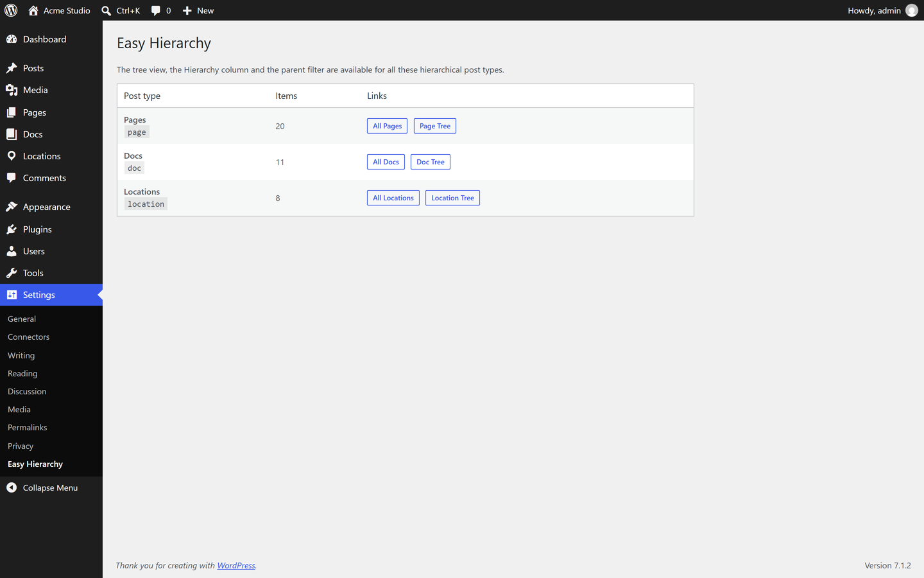Click the Dashboard gauge icon
The height and width of the screenshot is (578, 924).
(x=12, y=39)
